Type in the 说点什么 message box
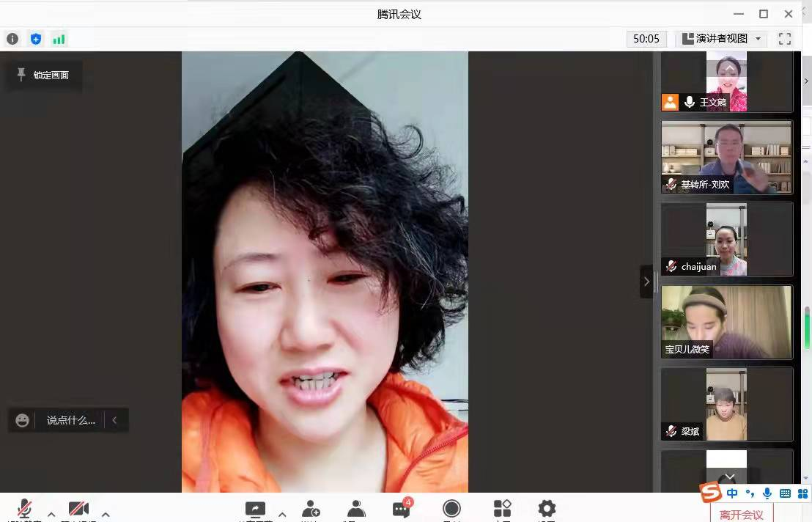This screenshot has height=522, width=812. click(x=70, y=420)
